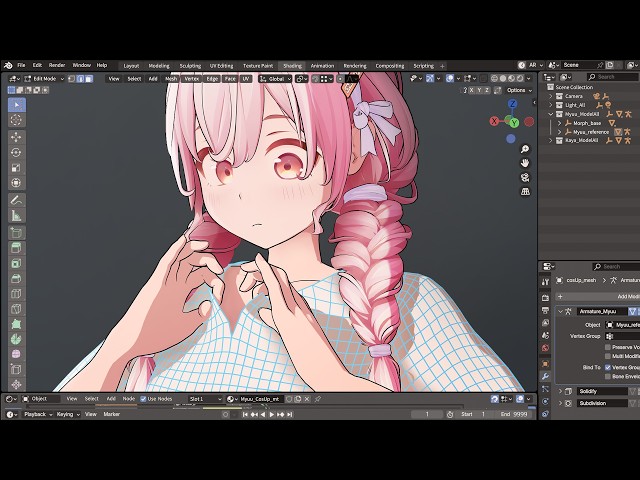Screen dimensions: 640x480
Task: Select the Move tool
Action: (17, 137)
